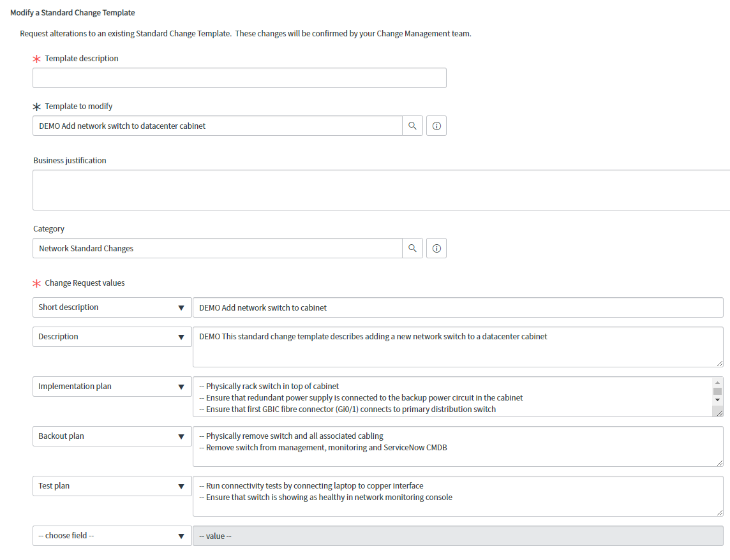Click the Template description input box
This screenshot has width=730, height=560.
pos(239,77)
